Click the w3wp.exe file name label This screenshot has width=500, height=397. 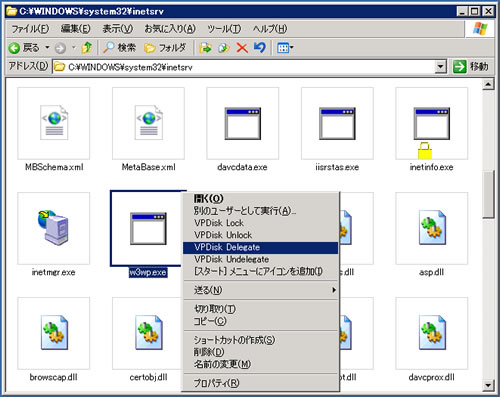(148, 272)
